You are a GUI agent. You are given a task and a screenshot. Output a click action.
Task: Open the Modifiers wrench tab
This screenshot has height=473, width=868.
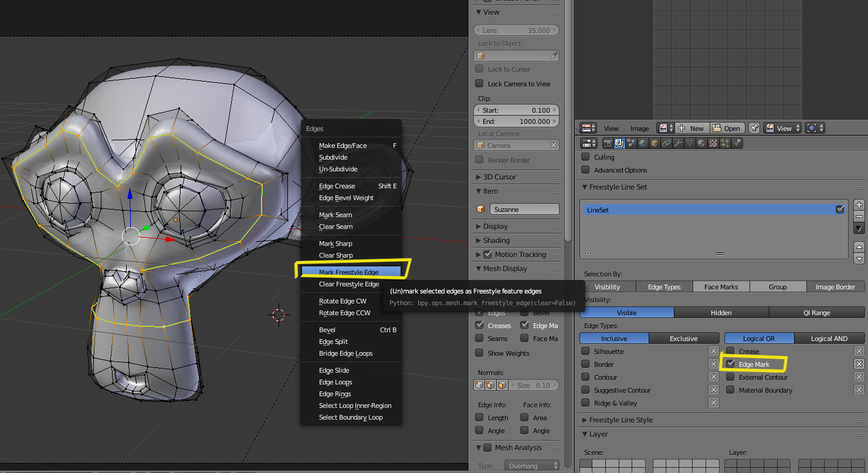pos(678,143)
